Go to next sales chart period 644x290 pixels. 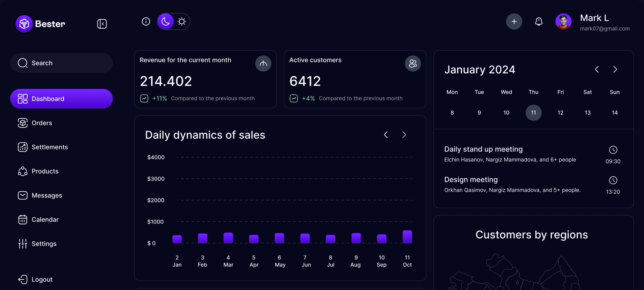tap(404, 135)
